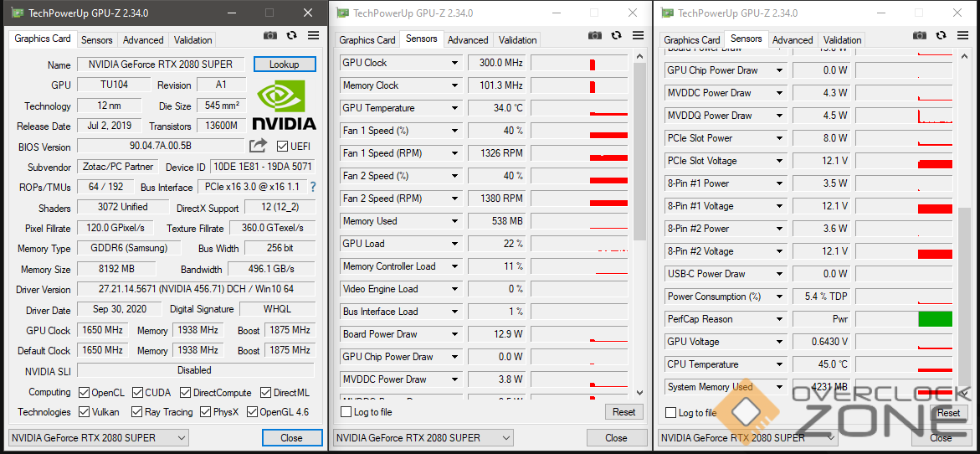Screen dimensions: 980x454
Task: Click the BIOS share/export icon
Action: [258, 146]
